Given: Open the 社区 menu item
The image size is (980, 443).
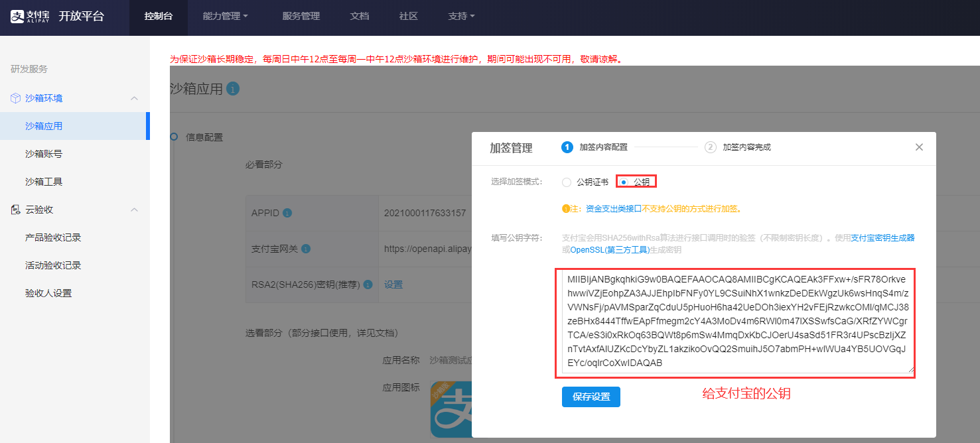Looking at the screenshot, I should pos(408,17).
